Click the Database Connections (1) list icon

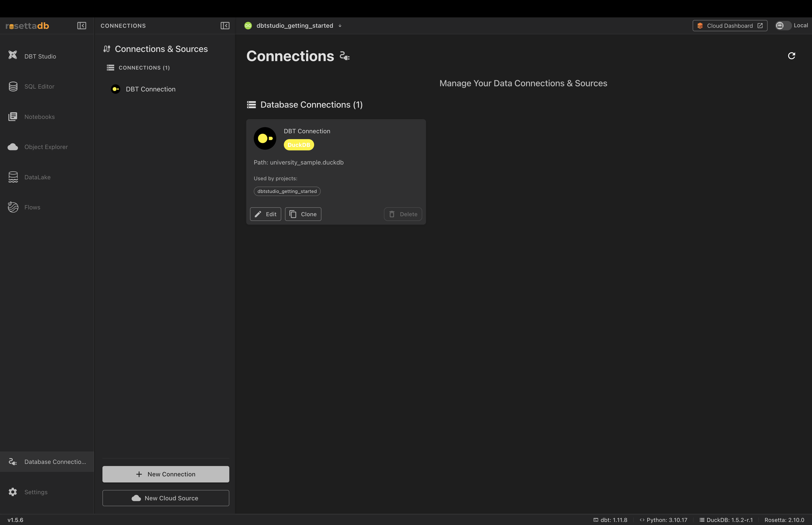(x=251, y=105)
